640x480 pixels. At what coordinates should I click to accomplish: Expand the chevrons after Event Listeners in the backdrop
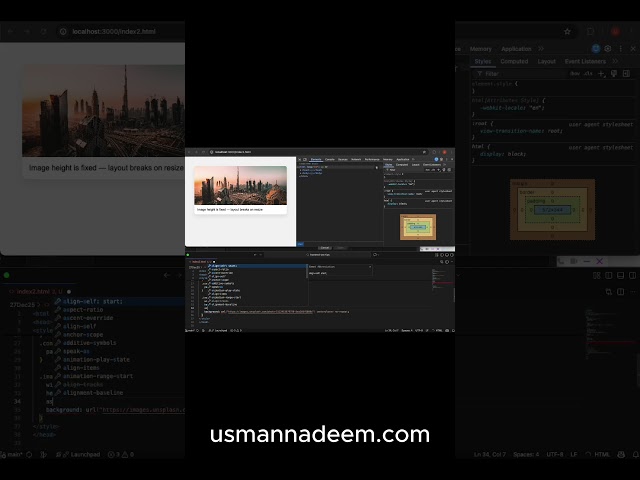pos(615,61)
